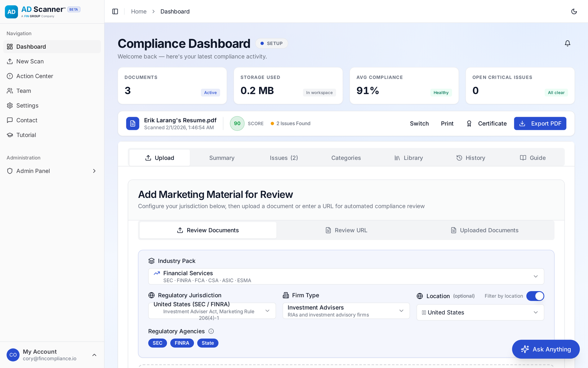Open the Ask Anything assistant
588x368 pixels.
[546, 349]
